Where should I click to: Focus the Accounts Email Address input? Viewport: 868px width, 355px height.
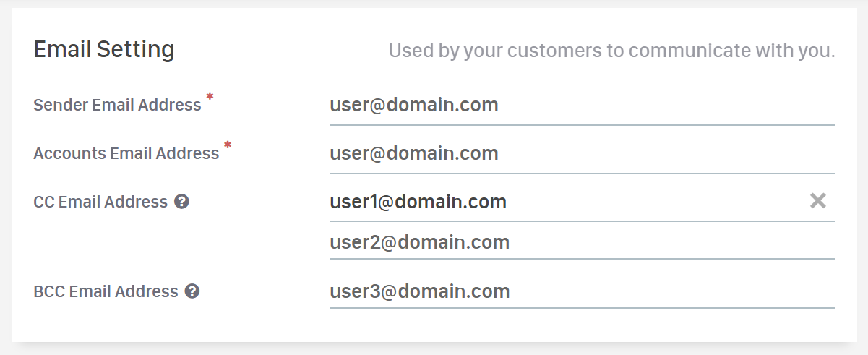582,154
